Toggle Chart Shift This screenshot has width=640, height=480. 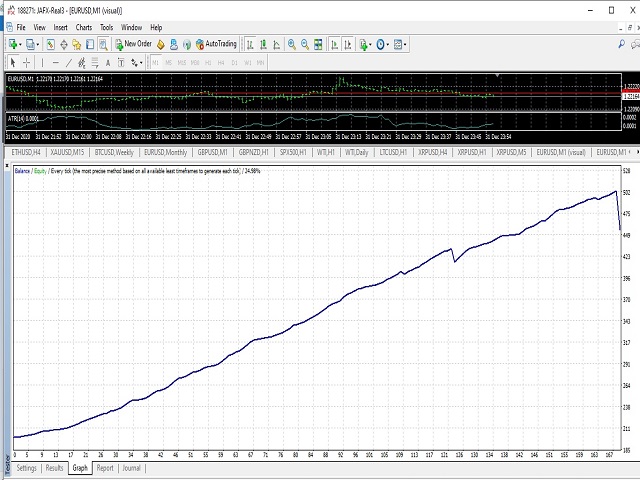[348, 44]
